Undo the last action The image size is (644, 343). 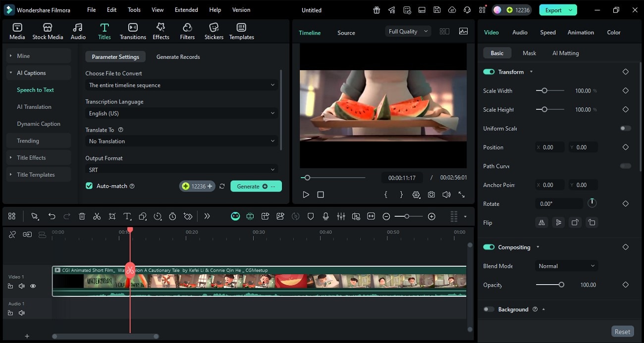pos(52,216)
